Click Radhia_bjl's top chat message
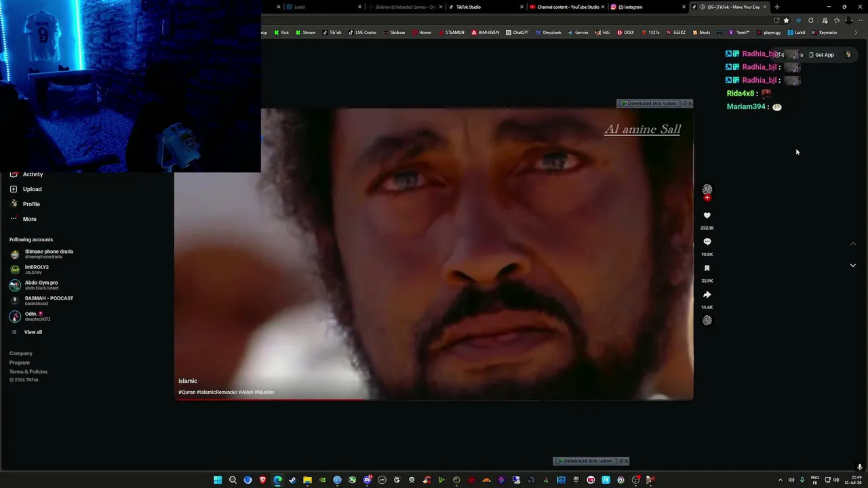This screenshot has height=488, width=868. (763, 54)
